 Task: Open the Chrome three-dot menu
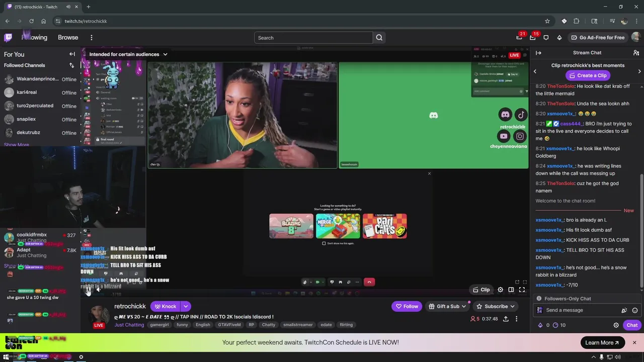click(636, 21)
